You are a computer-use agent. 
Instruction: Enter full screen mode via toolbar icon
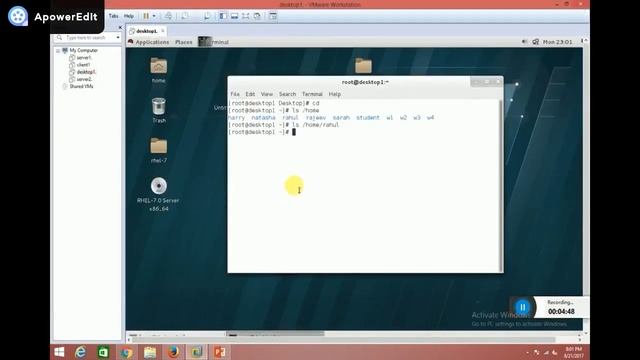245,16
